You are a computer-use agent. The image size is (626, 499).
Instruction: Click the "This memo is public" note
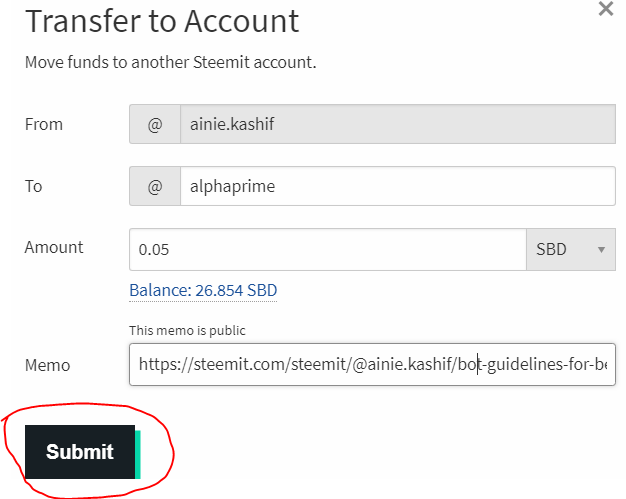[x=187, y=331]
